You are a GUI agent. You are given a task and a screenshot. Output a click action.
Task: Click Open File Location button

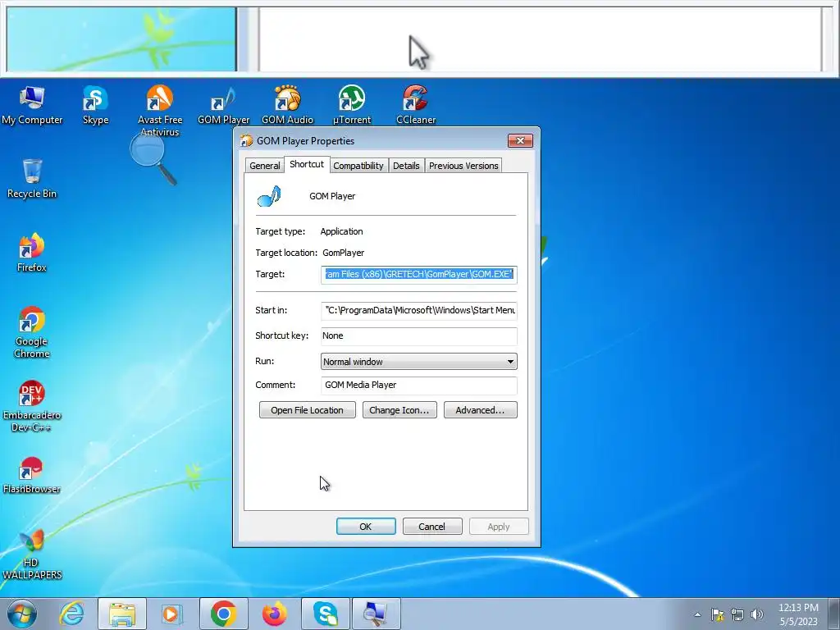308,410
